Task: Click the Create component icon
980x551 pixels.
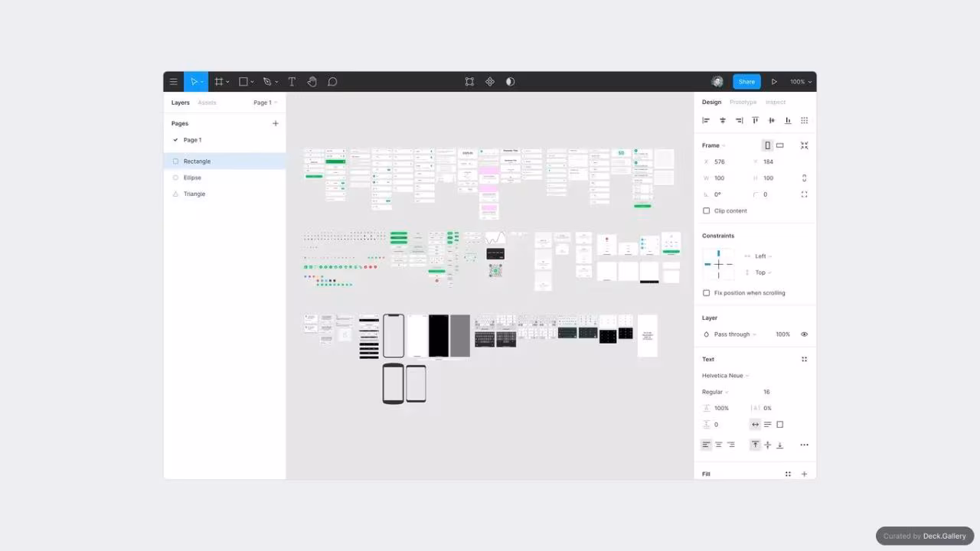Action: [490, 82]
